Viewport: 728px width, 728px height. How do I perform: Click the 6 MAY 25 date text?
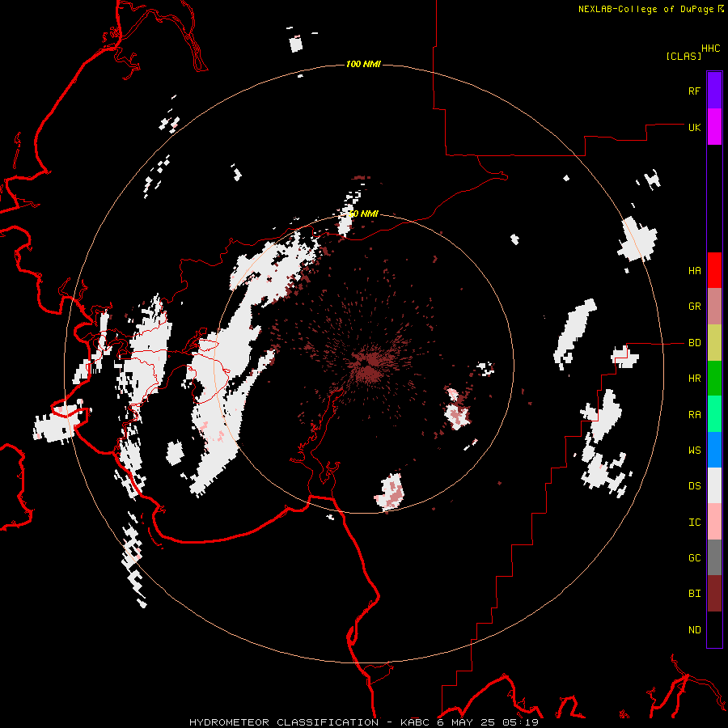click(467, 722)
